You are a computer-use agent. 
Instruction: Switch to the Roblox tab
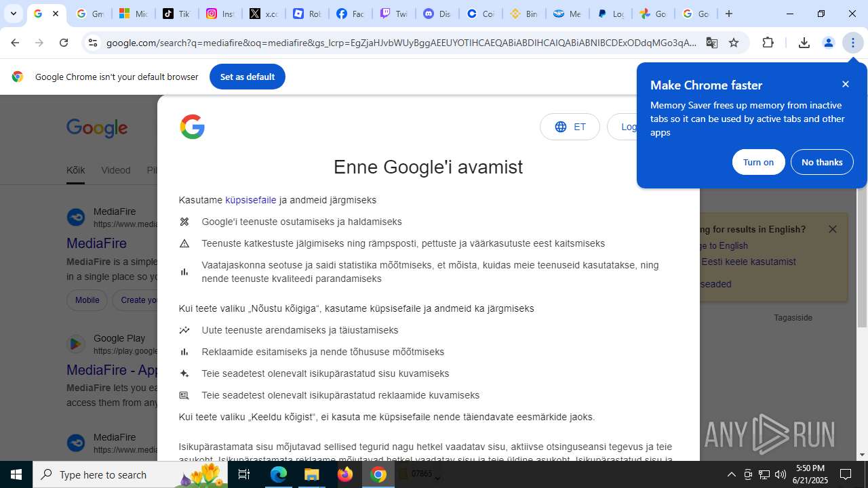click(x=307, y=14)
